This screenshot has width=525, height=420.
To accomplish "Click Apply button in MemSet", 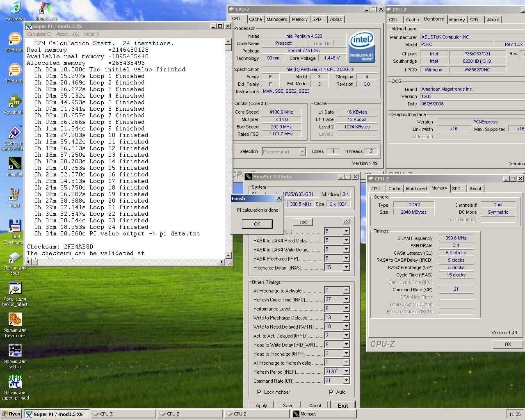I will 261,405.
